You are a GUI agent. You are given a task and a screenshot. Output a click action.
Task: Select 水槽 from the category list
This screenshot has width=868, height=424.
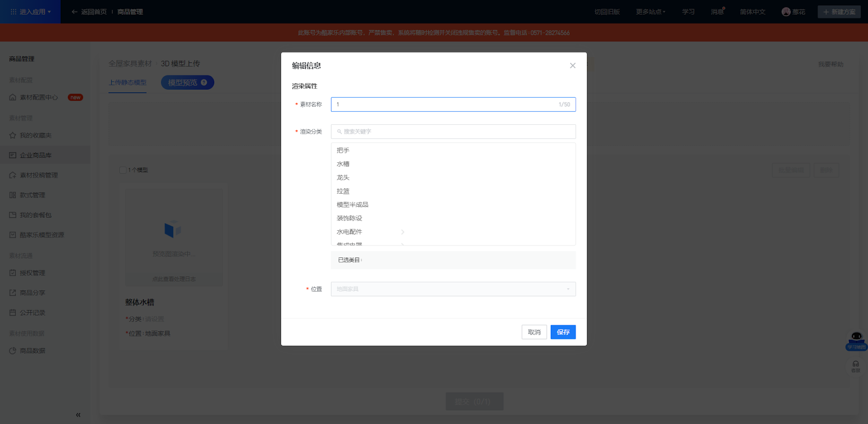coord(343,164)
